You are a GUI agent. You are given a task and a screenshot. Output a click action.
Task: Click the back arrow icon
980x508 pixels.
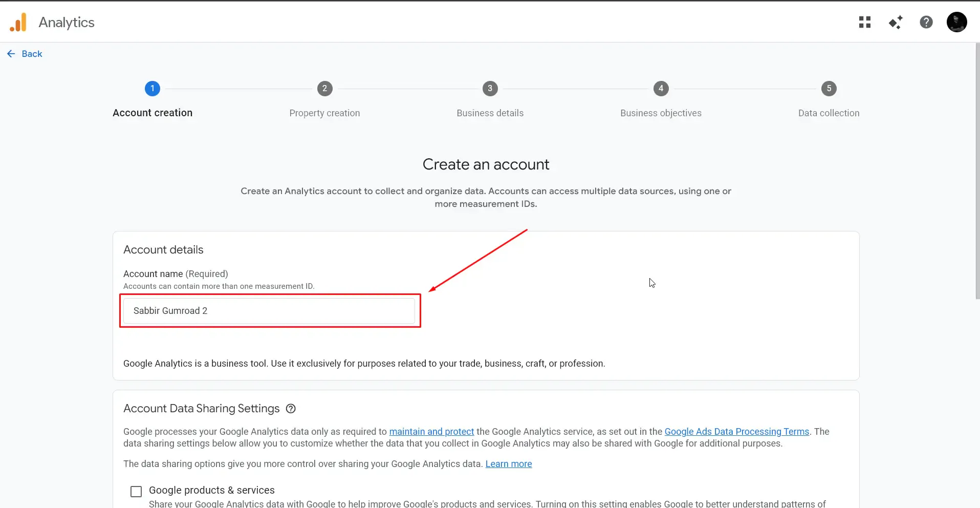pos(11,54)
